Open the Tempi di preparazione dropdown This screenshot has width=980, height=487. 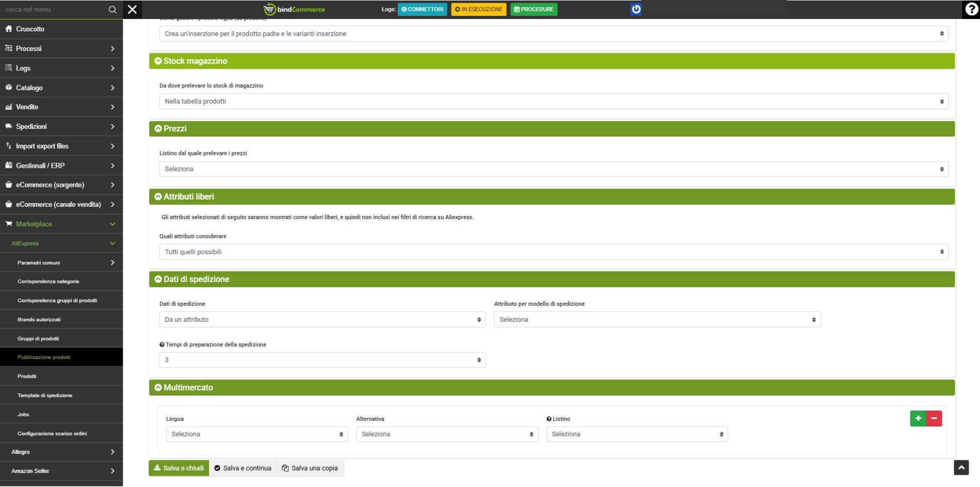click(x=322, y=360)
